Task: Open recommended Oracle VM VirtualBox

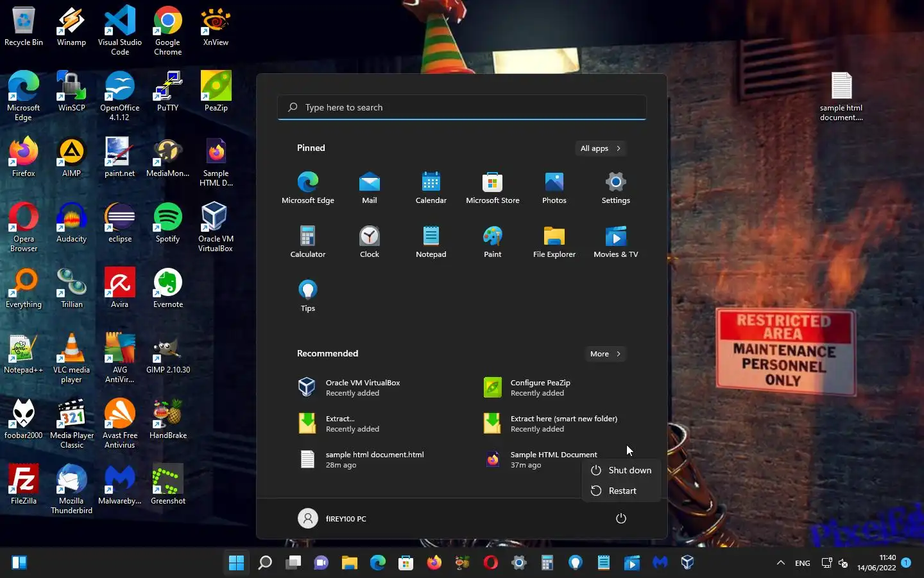Action: [x=370, y=387]
